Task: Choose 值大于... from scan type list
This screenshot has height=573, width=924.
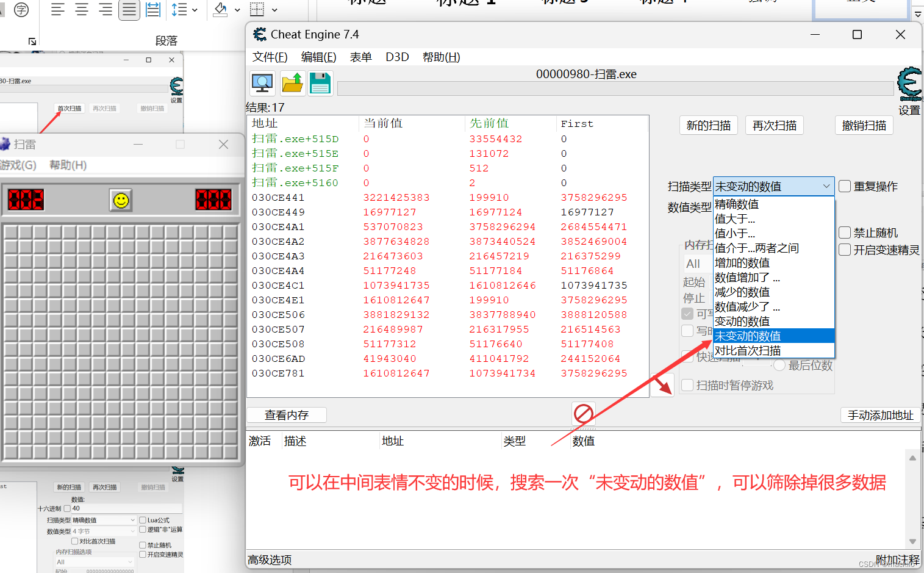Action: [773, 218]
